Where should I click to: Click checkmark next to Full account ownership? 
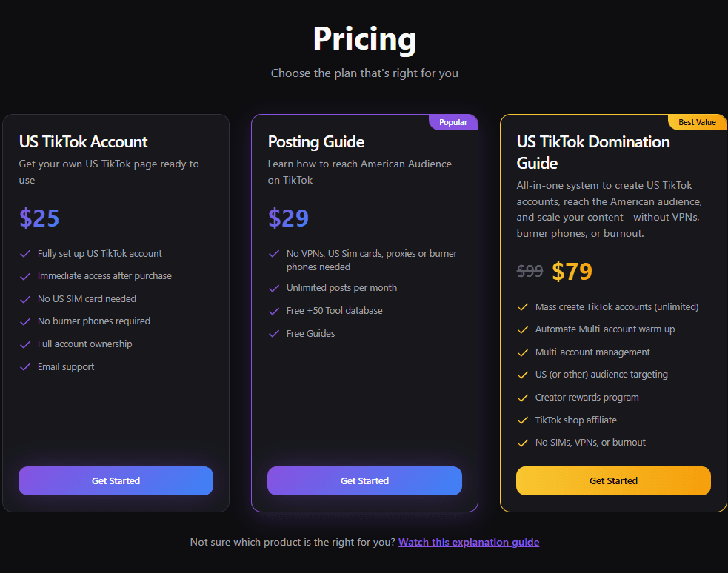point(25,344)
